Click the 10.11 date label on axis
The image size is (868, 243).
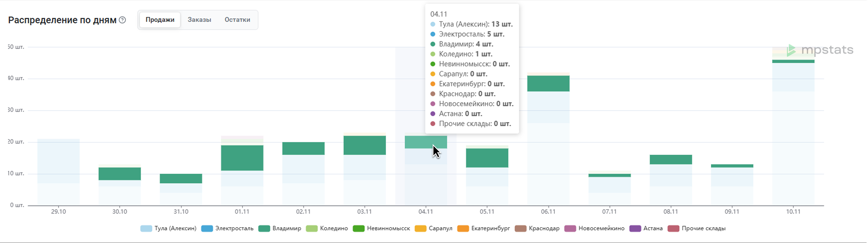click(x=793, y=212)
